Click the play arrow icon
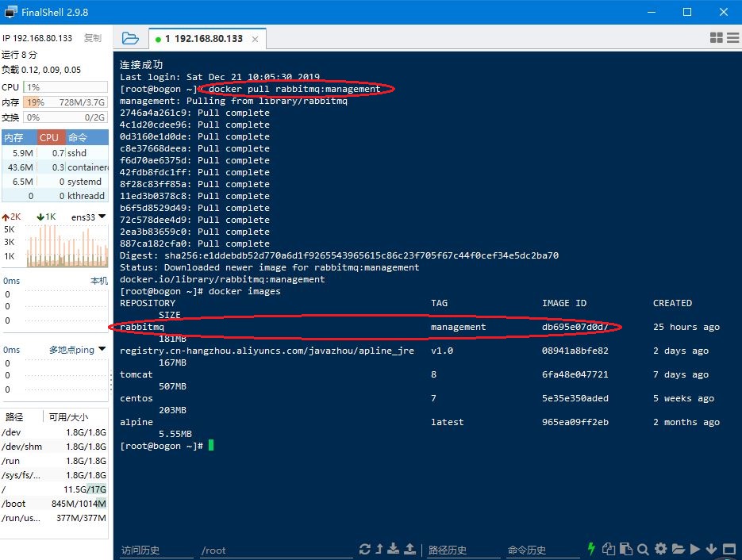 click(694, 549)
